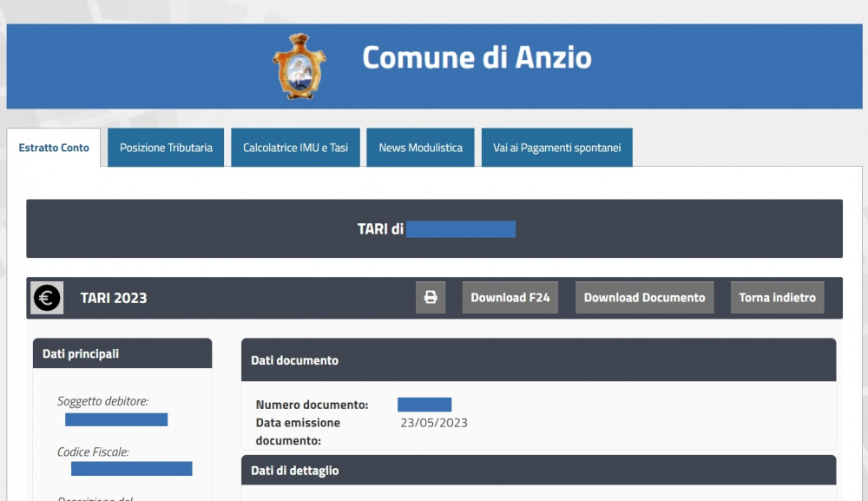Click the Data emissione documento label

click(x=298, y=432)
